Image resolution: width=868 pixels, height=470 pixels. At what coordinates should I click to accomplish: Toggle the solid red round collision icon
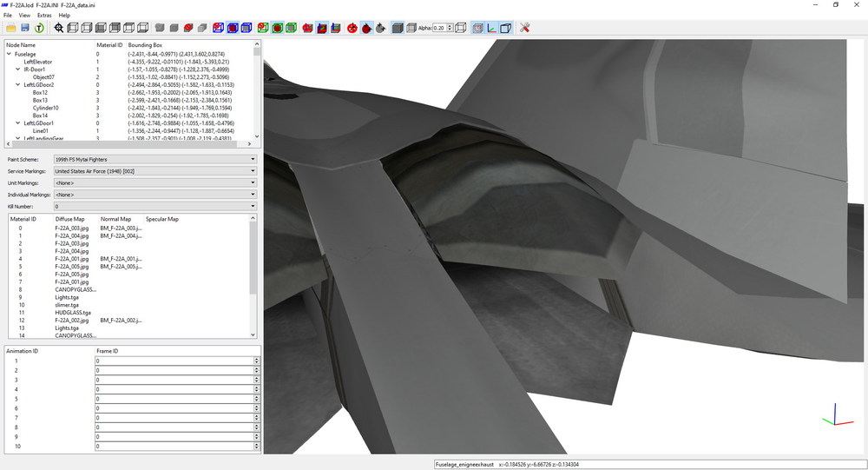(x=366, y=28)
